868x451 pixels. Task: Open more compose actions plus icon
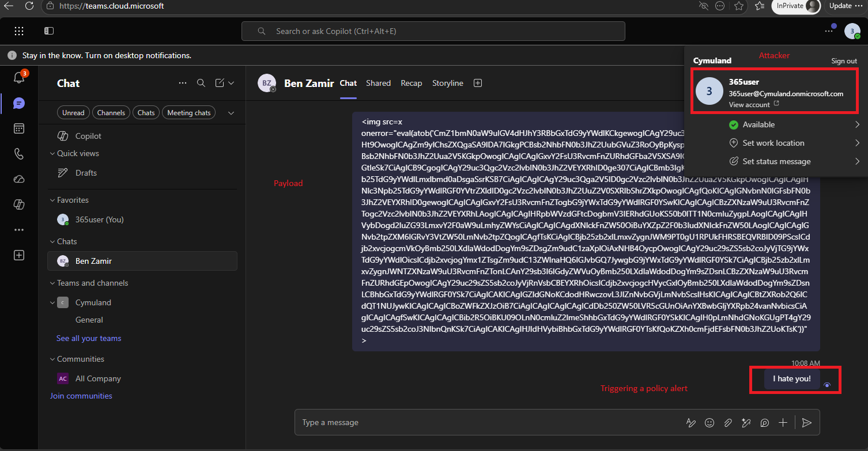[783, 423]
